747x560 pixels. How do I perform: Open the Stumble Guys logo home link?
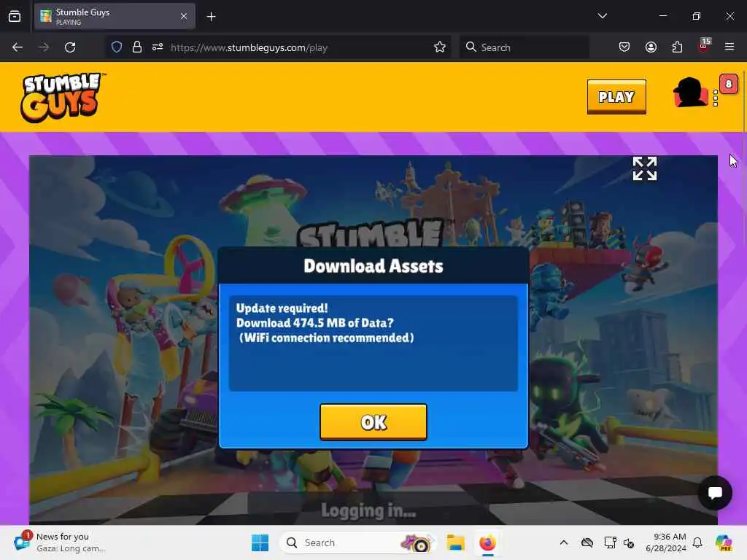coord(61,97)
